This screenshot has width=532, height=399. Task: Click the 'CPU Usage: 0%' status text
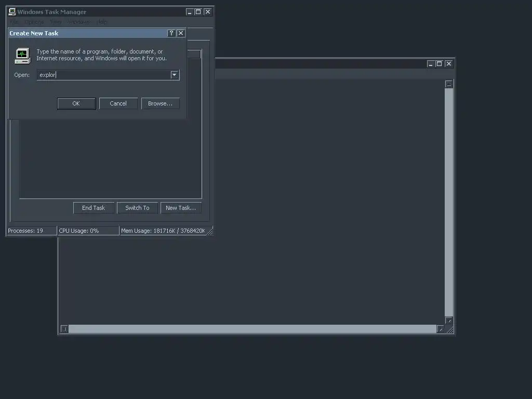point(79,231)
